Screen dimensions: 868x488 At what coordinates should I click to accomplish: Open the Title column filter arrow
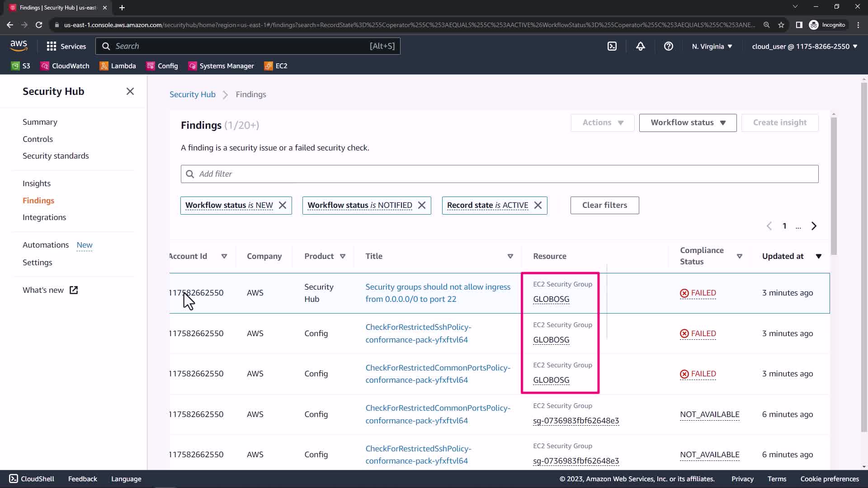510,256
